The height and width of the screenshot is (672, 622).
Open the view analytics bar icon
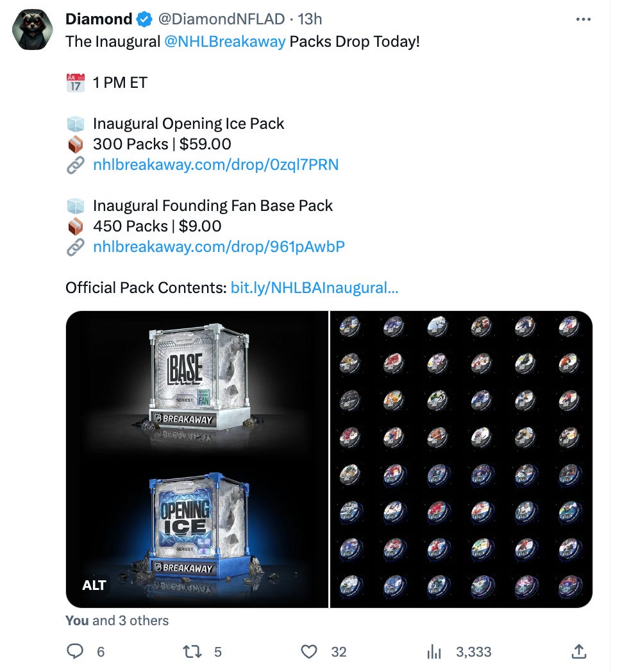(x=434, y=652)
